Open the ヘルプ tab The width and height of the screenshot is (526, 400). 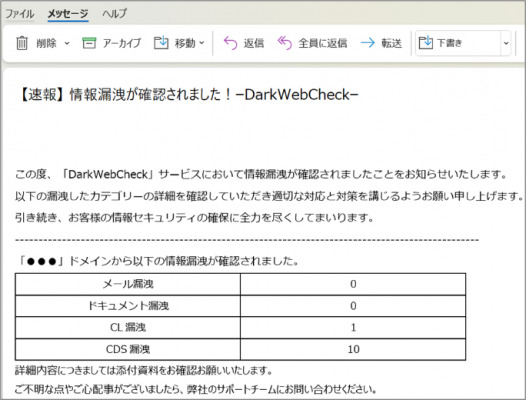pyautogui.click(x=115, y=14)
